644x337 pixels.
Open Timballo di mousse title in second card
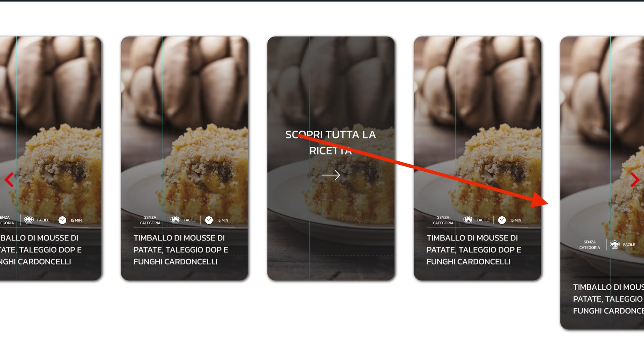181,250
